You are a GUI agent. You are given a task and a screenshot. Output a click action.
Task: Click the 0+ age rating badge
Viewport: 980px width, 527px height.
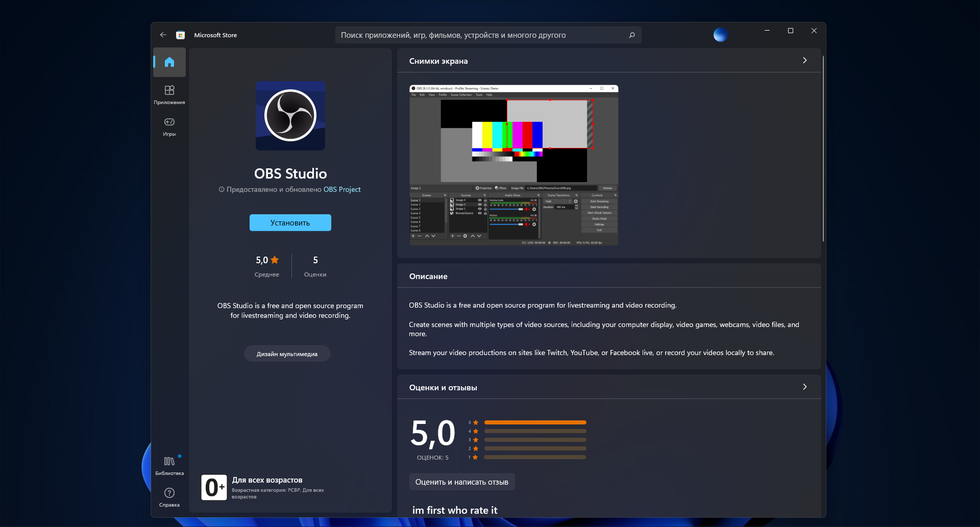click(x=214, y=487)
